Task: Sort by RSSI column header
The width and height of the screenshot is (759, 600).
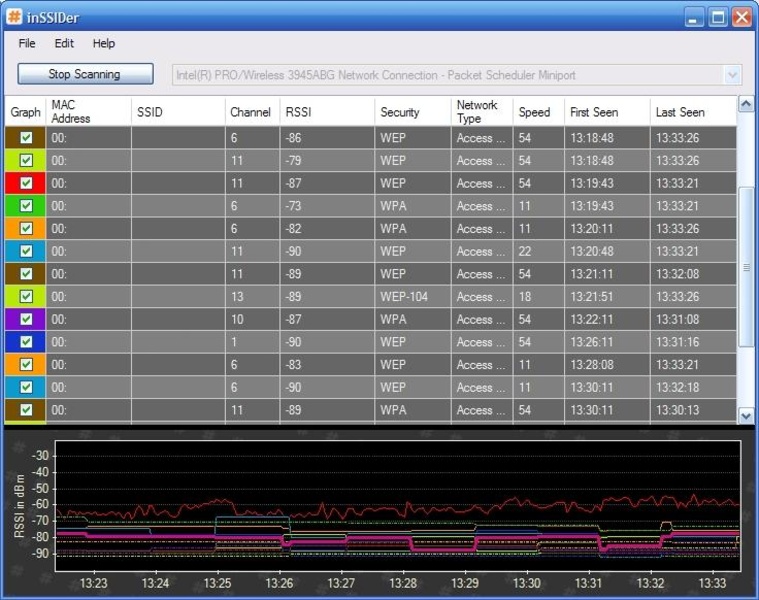Action: [x=298, y=112]
